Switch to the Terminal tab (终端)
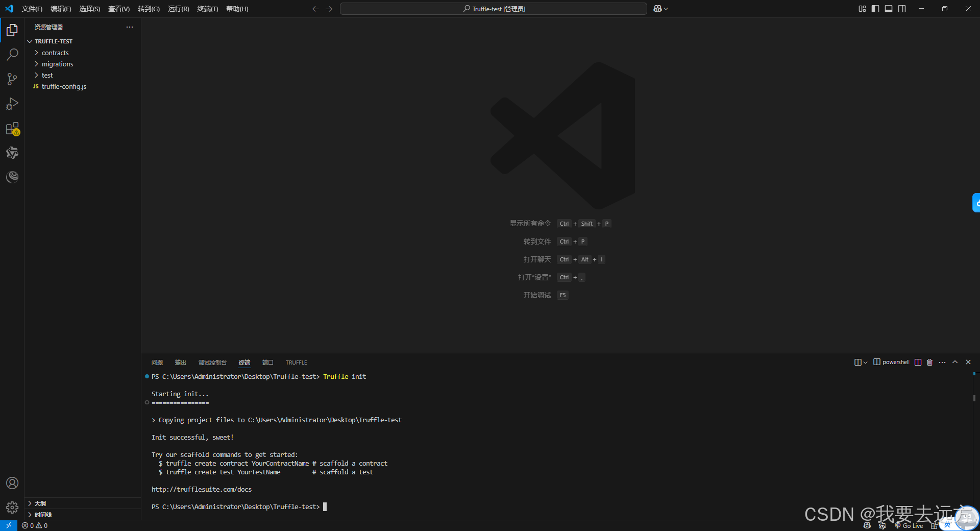 [244, 363]
